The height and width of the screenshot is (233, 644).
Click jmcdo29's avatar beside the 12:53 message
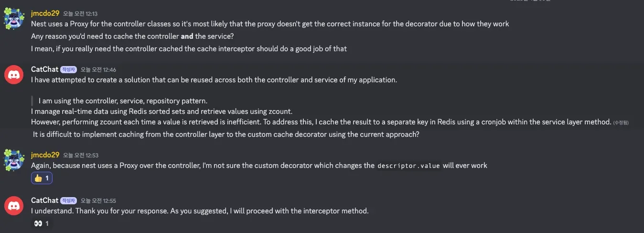[x=14, y=160]
